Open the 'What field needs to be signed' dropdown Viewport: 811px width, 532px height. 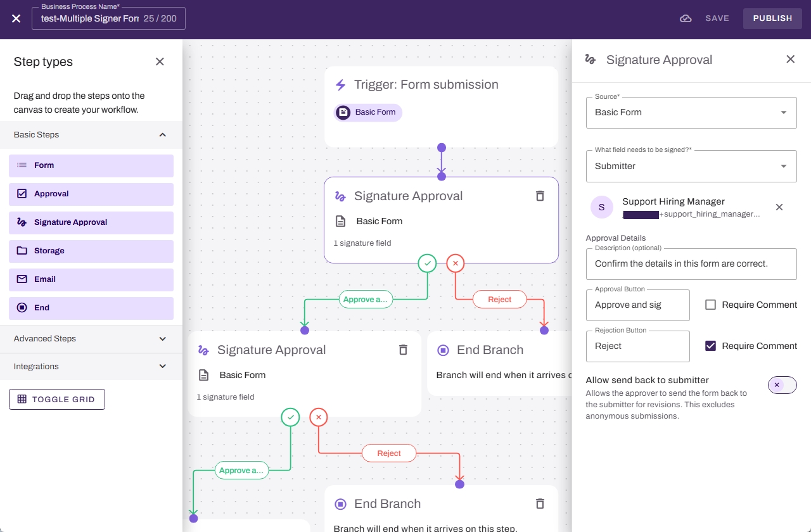(691, 166)
